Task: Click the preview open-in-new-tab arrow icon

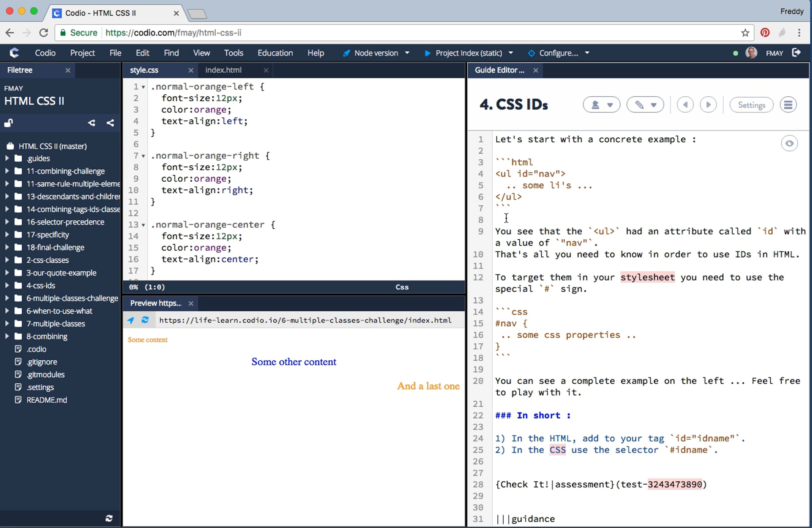Action: 131,320
